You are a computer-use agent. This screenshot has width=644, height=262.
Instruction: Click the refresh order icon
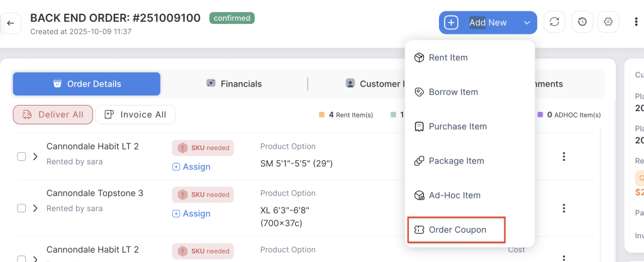[x=554, y=22]
